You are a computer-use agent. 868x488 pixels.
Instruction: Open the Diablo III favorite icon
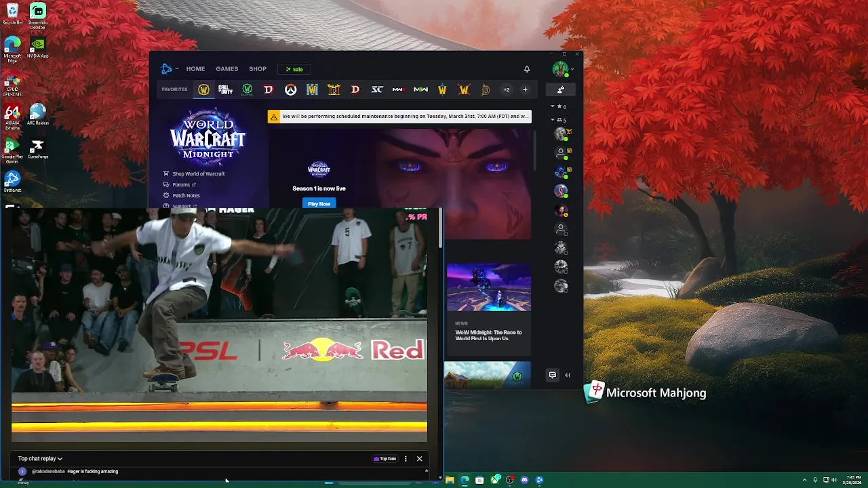(x=355, y=89)
